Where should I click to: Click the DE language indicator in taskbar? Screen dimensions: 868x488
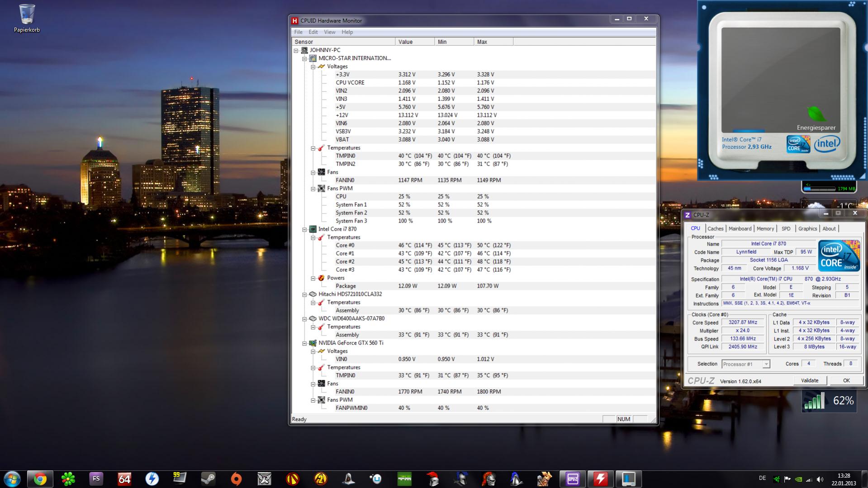(762, 478)
